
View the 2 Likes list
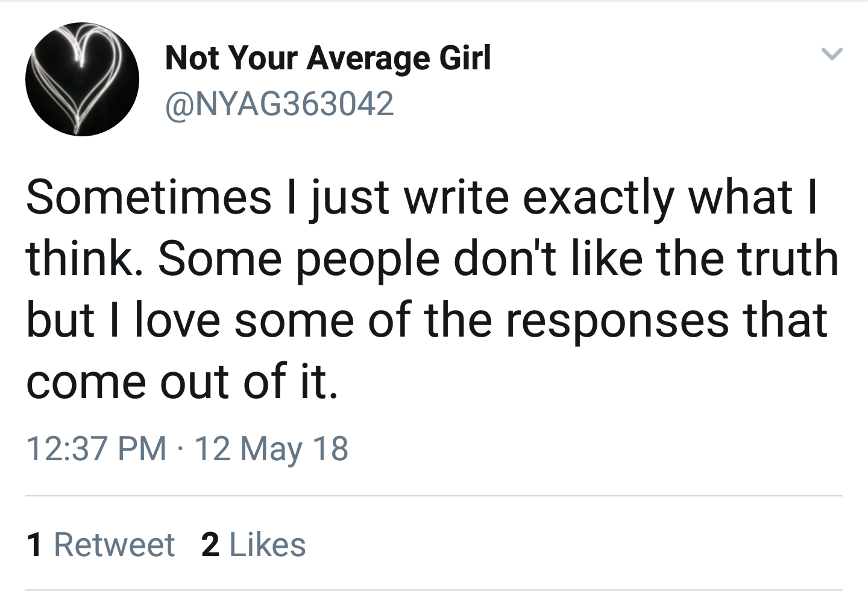pyautogui.click(x=253, y=545)
